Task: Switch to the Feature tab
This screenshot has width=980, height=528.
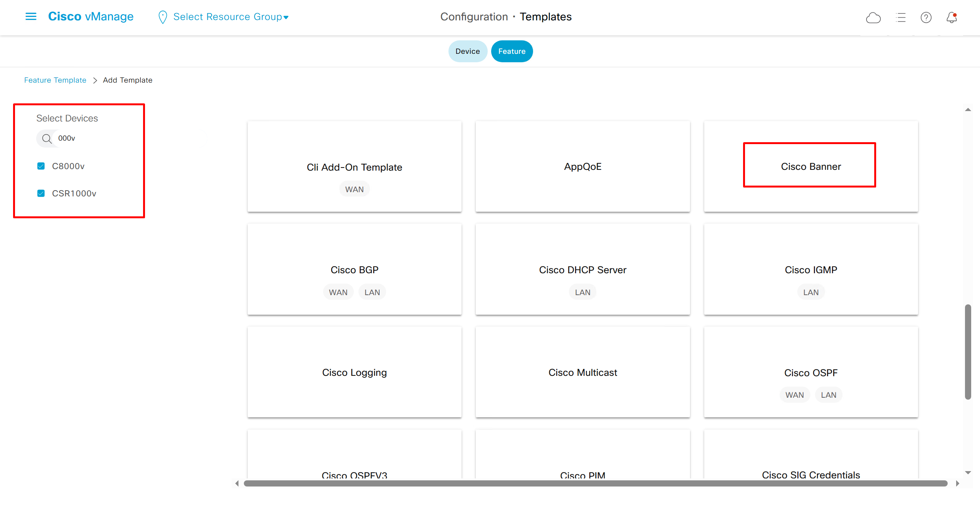Action: (x=512, y=51)
